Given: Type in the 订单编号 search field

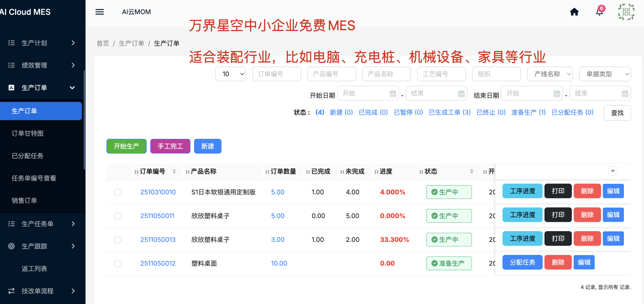Looking at the screenshot, I should coord(276,74).
